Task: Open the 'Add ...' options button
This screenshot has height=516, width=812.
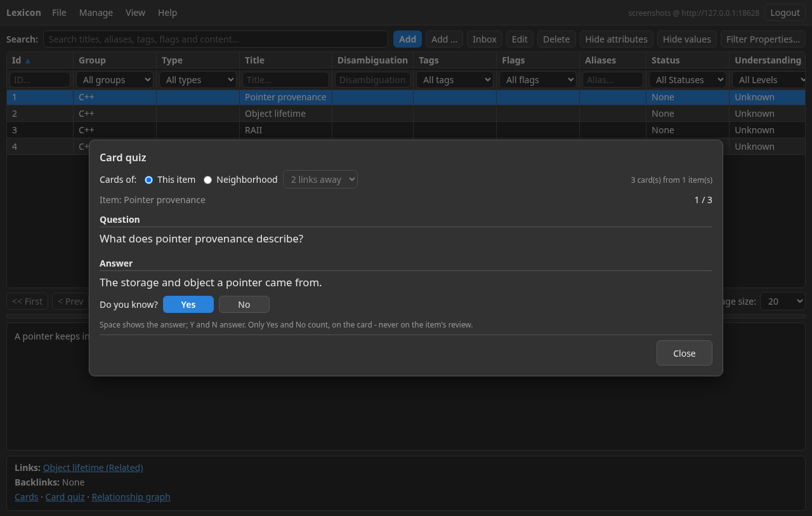Action: click(x=444, y=39)
